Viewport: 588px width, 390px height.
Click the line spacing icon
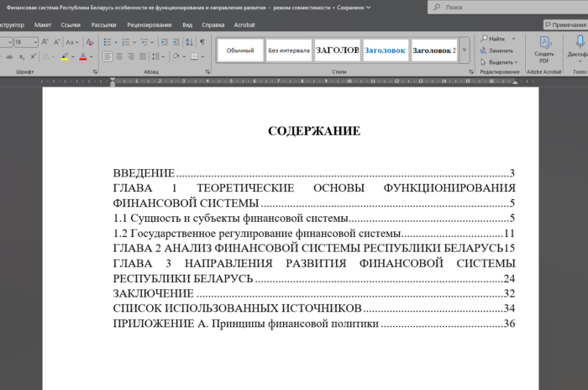click(155, 56)
